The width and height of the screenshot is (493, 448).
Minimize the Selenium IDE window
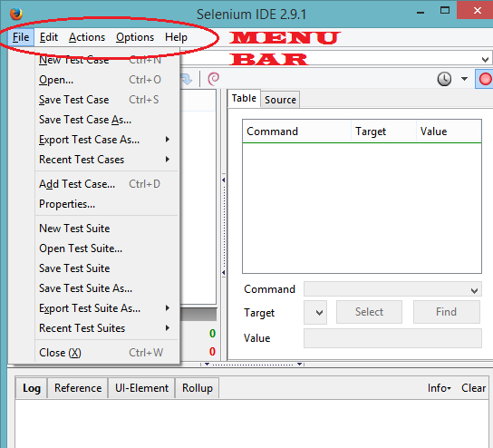point(420,13)
